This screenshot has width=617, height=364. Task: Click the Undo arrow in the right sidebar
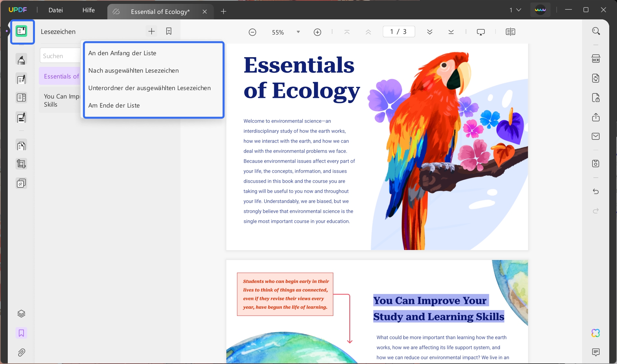(x=596, y=192)
